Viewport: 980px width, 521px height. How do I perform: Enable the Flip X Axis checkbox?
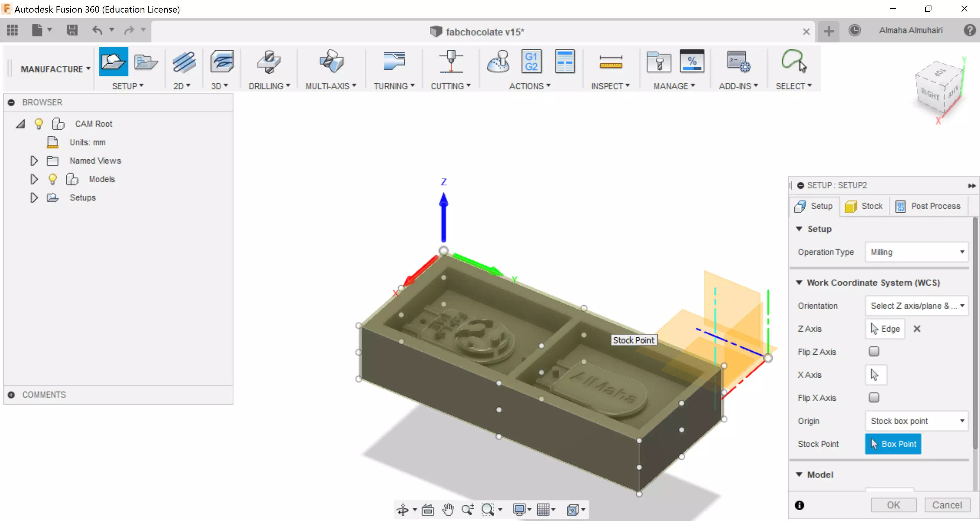[x=873, y=397]
